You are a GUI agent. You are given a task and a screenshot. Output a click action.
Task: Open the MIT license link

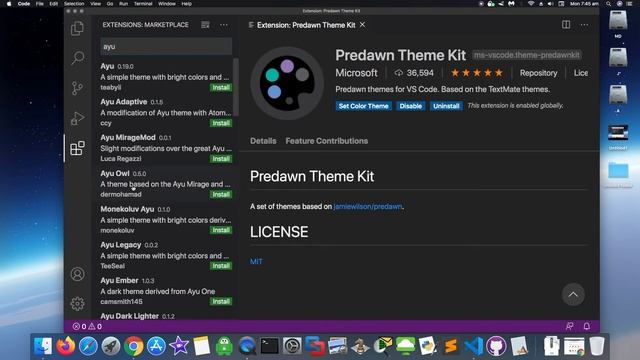click(256, 262)
